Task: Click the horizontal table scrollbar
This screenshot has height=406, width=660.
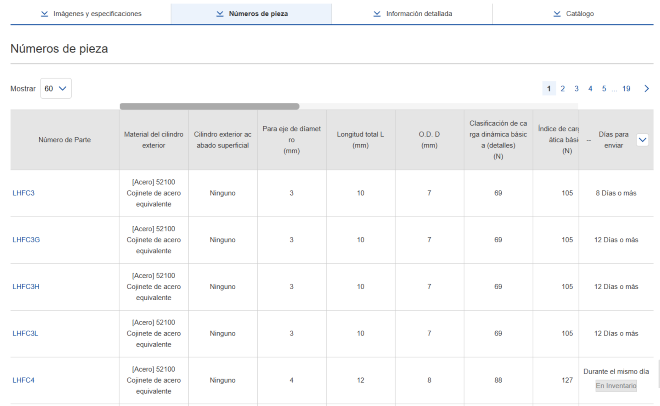Action: pyautogui.click(x=209, y=105)
